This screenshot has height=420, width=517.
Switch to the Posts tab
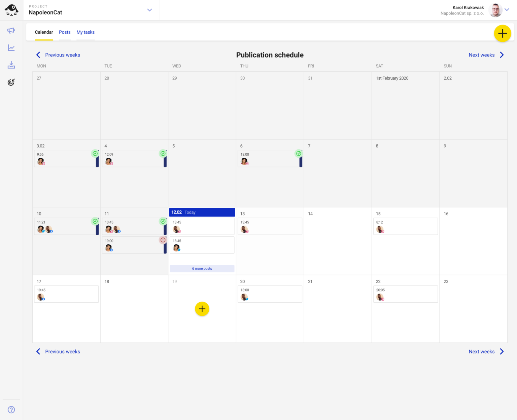pyautogui.click(x=65, y=32)
